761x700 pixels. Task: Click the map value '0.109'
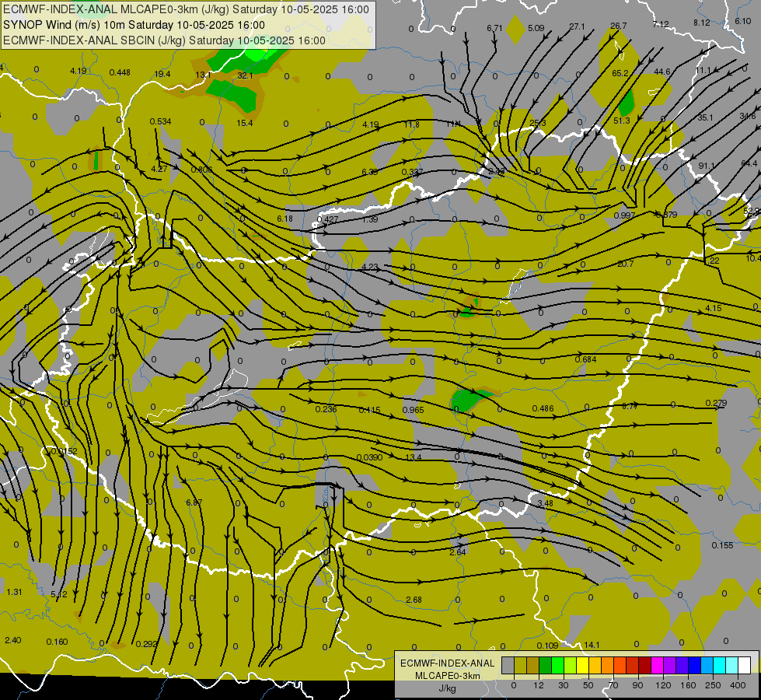click(548, 645)
